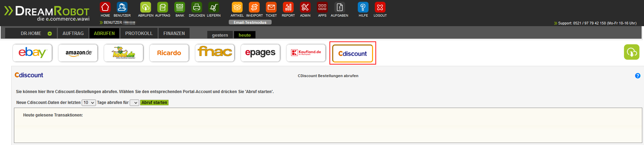Click the Support phone number text
Viewport: 644px width, 145px height.
click(x=597, y=23)
